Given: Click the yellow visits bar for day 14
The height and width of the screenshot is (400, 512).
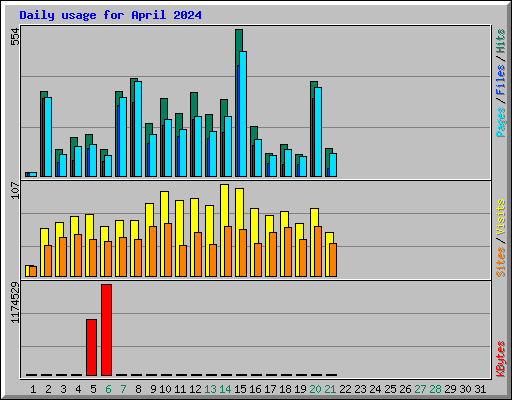Looking at the screenshot, I should click(224, 205).
